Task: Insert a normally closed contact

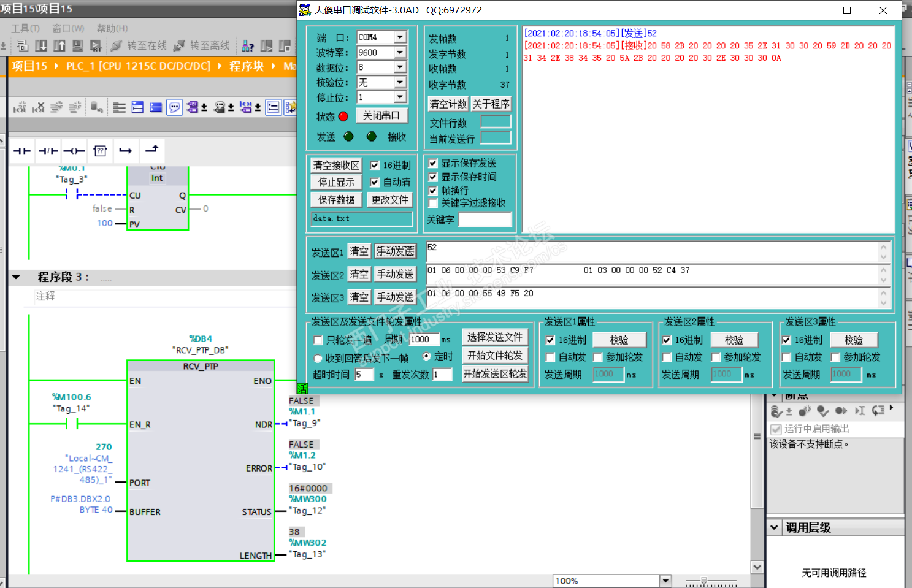Action: pos(48,151)
